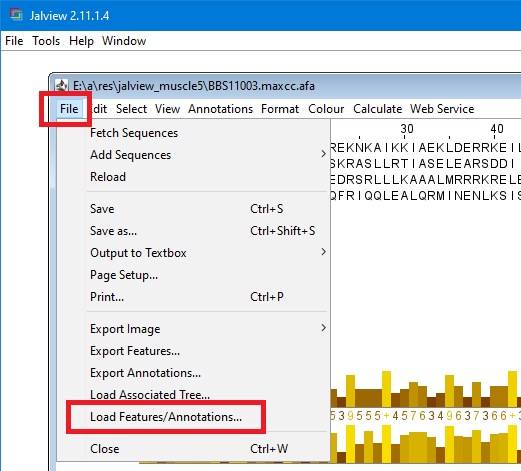Open the Help menu
521x471 pixels.
(81, 41)
